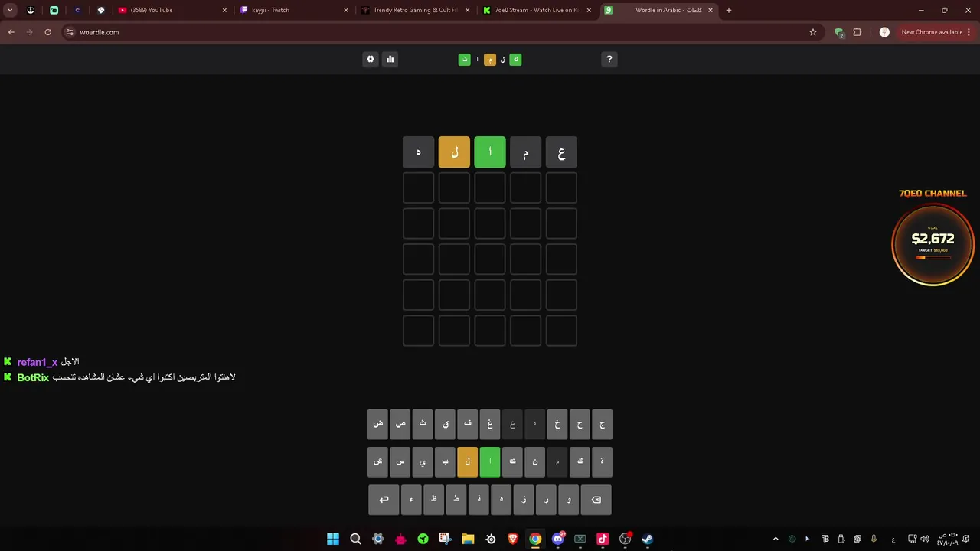
Task: Open the help question mark button
Action: tap(609, 59)
